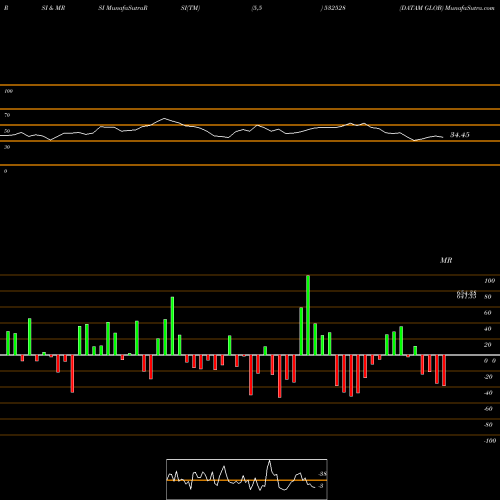Click the 0 label on the RSI scale
500x500 pixels.
[x=5, y=171]
